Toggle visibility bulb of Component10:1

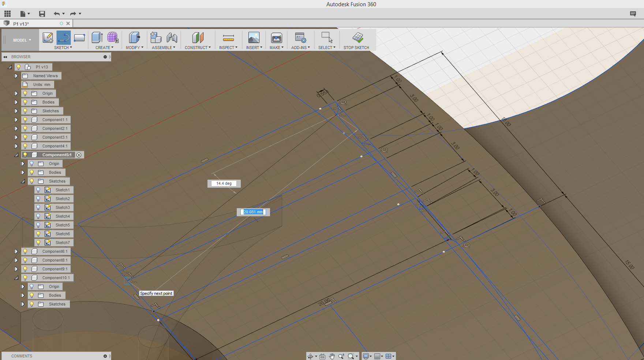25,278
